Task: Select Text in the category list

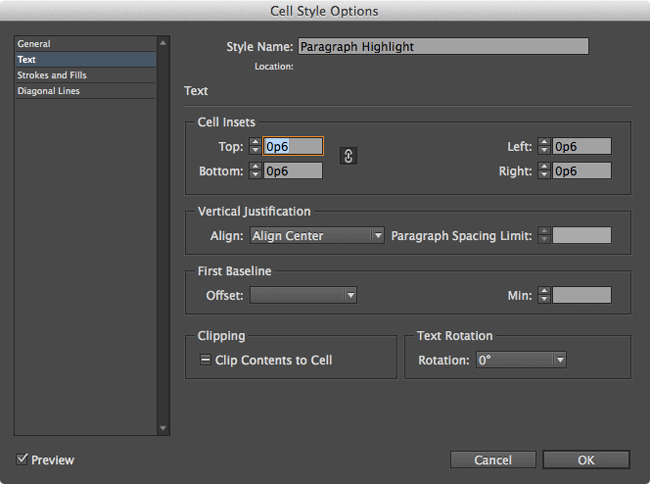Action: pyautogui.click(x=85, y=59)
